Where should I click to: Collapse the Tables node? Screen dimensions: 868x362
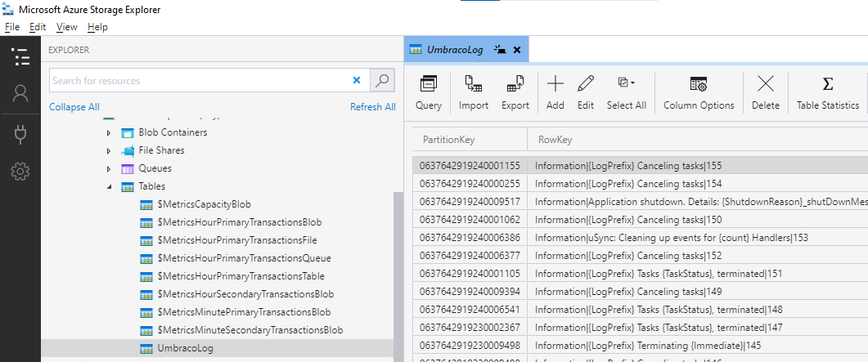[x=109, y=187]
